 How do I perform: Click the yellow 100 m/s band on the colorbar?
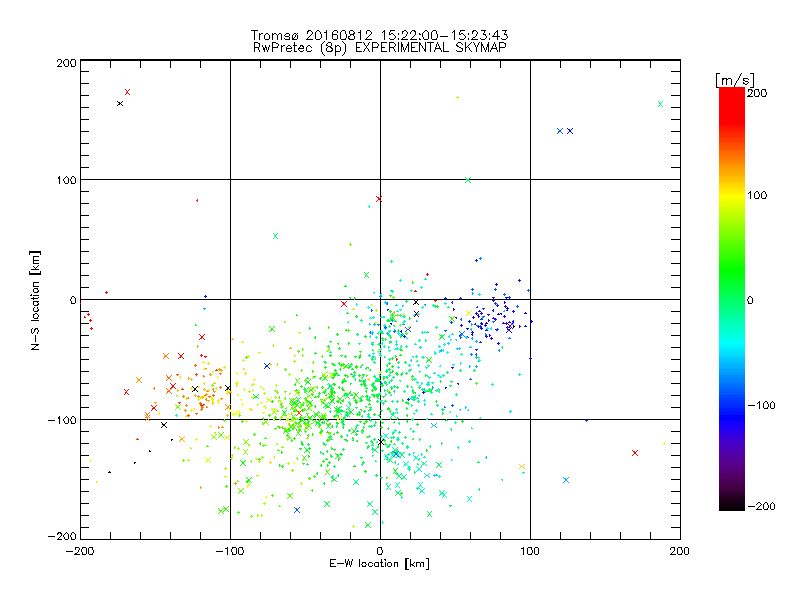[x=732, y=195]
